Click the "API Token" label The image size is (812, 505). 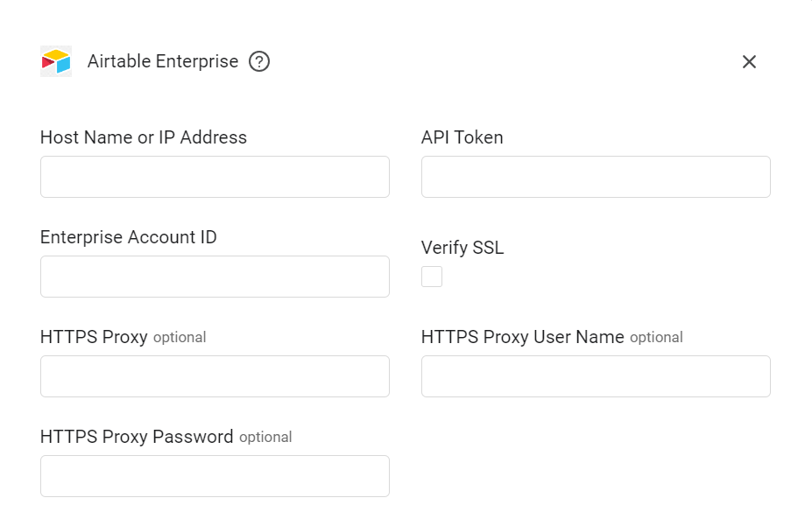tap(462, 137)
